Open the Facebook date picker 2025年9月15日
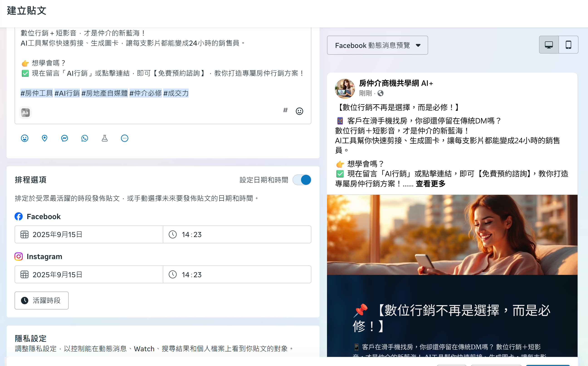The image size is (588, 366). tap(89, 234)
